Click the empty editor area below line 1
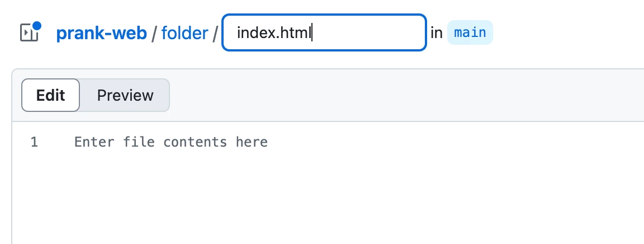This screenshot has height=244, width=644. 335,196
